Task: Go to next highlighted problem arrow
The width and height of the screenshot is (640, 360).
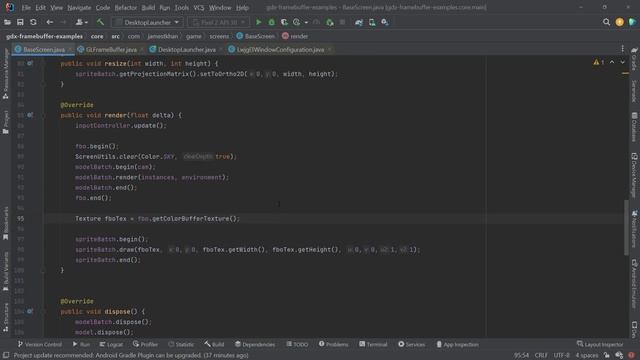Action: [x=622, y=62]
